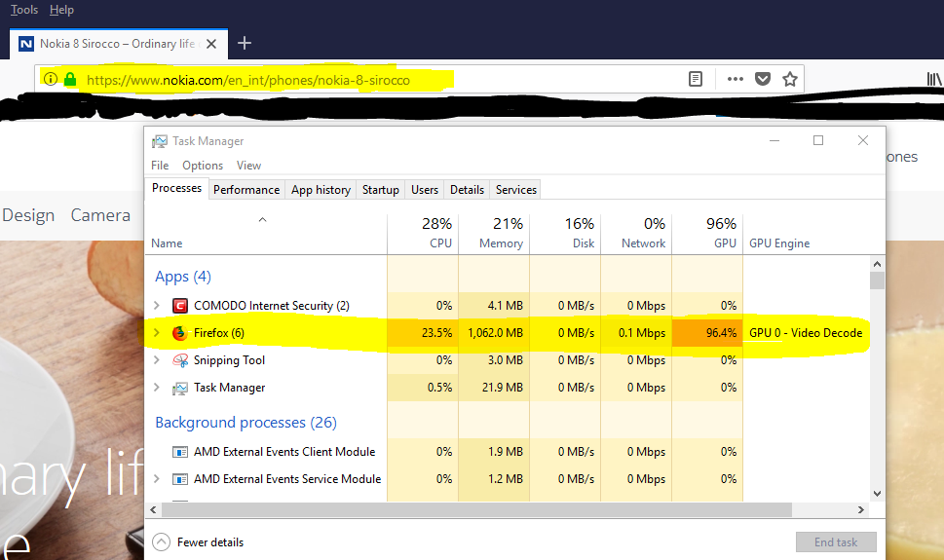This screenshot has width=944, height=560.
Task: Sort processes by Network column header
Action: [636, 234]
